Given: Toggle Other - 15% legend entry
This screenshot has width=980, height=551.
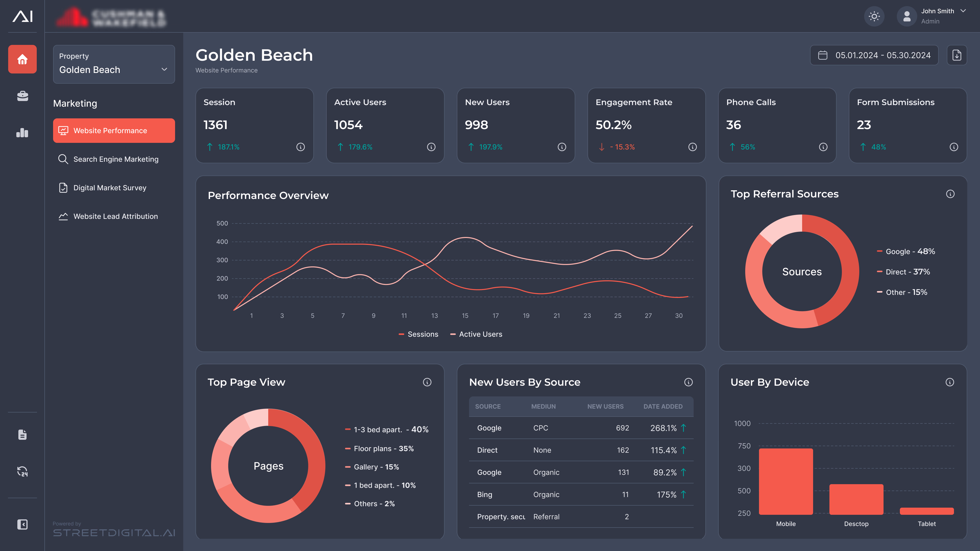Looking at the screenshot, I should (x=902, y=292).
